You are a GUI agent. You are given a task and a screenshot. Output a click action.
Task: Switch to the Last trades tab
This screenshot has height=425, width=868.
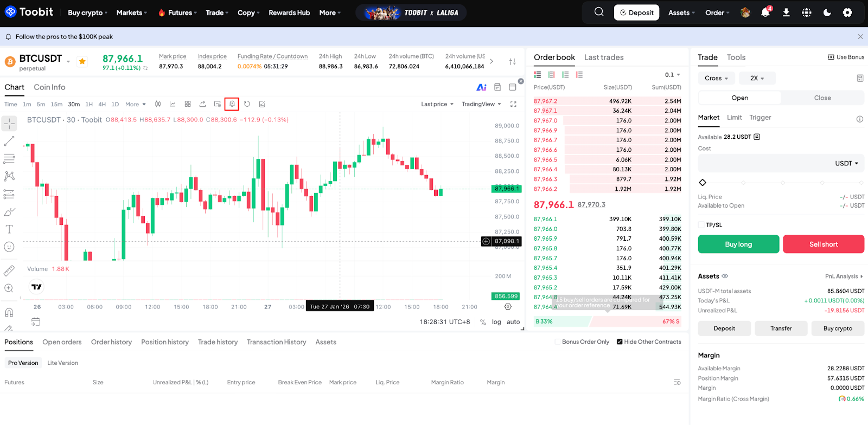click(x=604, y=57)
